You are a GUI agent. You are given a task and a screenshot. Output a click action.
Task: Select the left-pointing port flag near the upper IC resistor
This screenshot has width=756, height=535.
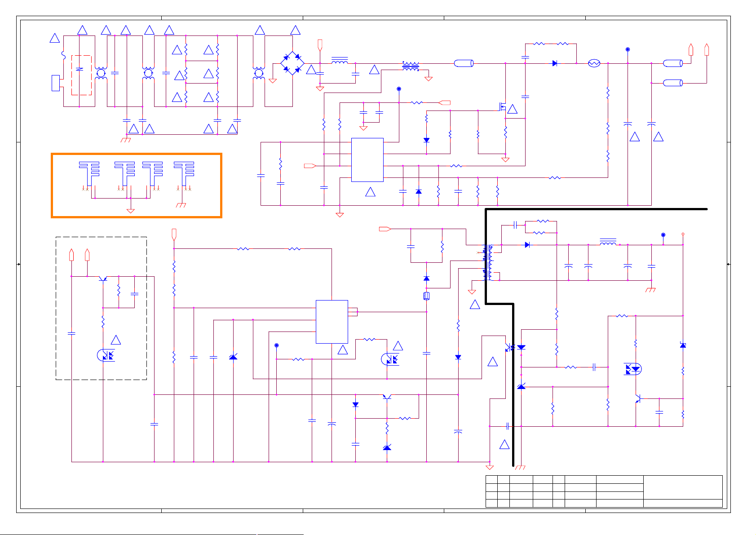444,103
